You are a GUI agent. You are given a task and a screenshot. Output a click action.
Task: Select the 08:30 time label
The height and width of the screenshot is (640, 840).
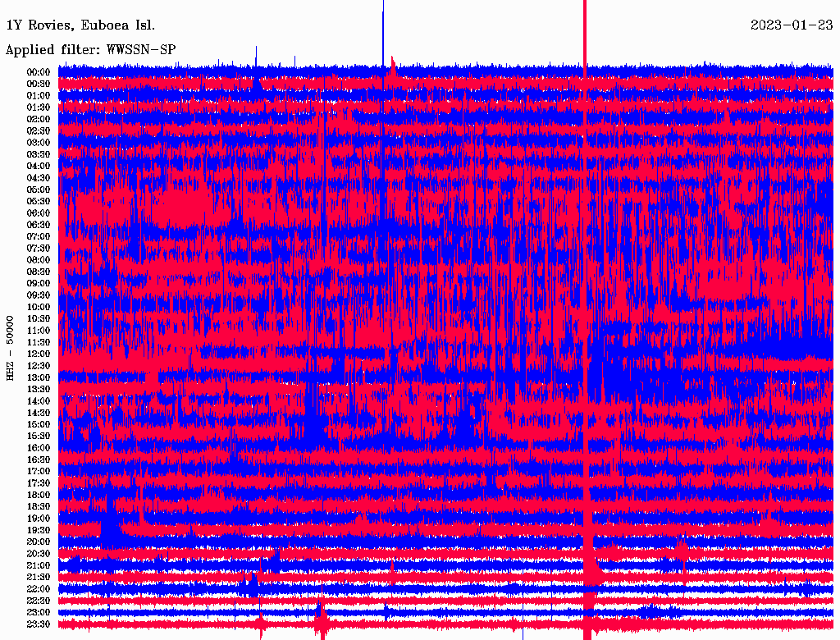[x=39, y=272]
